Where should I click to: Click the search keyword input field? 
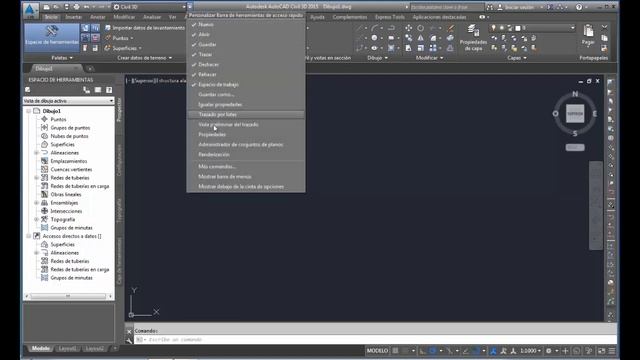tap(446, 7)
